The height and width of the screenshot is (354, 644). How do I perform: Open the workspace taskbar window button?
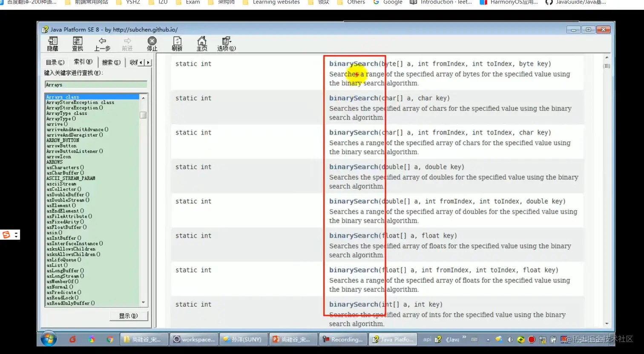point(194,340)
